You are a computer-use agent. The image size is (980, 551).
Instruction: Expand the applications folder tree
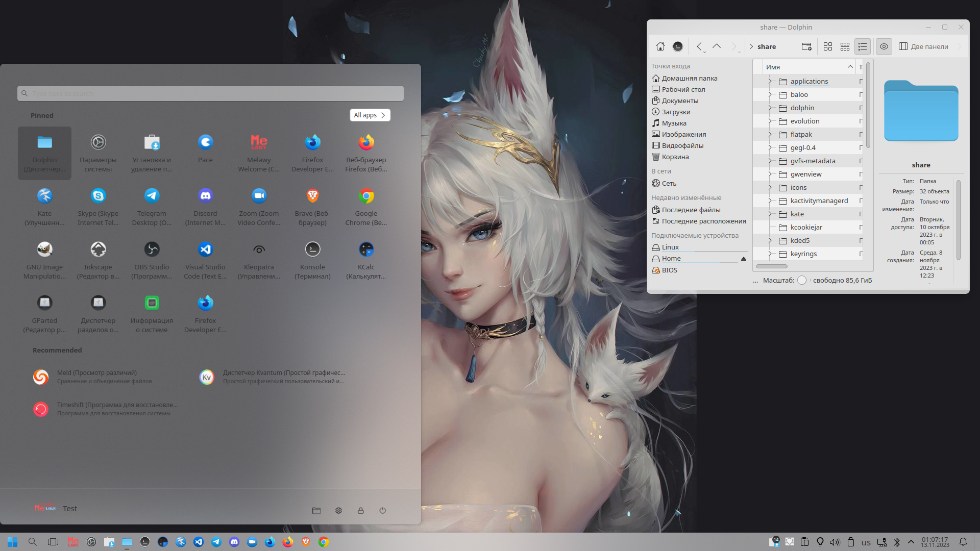[x=770, y=81]
